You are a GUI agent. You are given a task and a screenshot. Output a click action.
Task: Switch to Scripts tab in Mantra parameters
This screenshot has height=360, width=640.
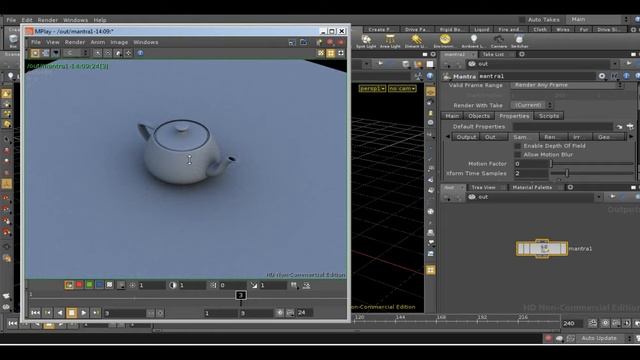point(549,116)
